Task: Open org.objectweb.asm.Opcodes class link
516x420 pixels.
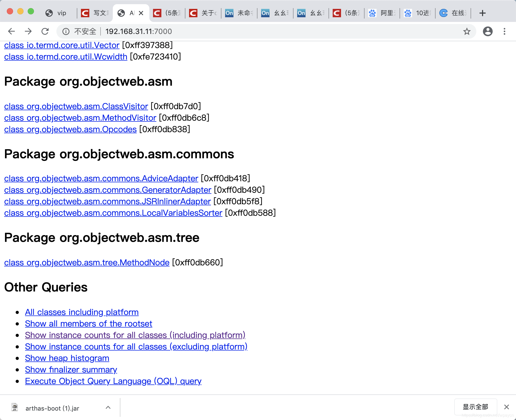Action: coord(71,129)
